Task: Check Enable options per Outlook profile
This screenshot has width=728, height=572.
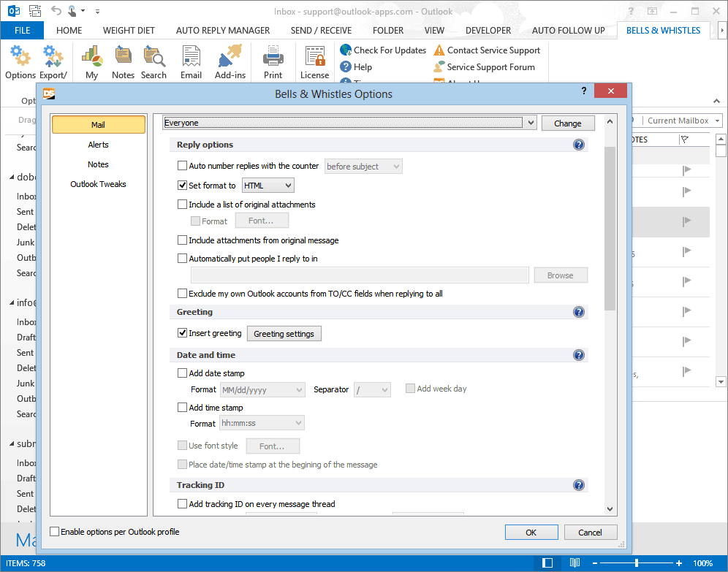Action: pyautogui.click(x=55, y=532)
